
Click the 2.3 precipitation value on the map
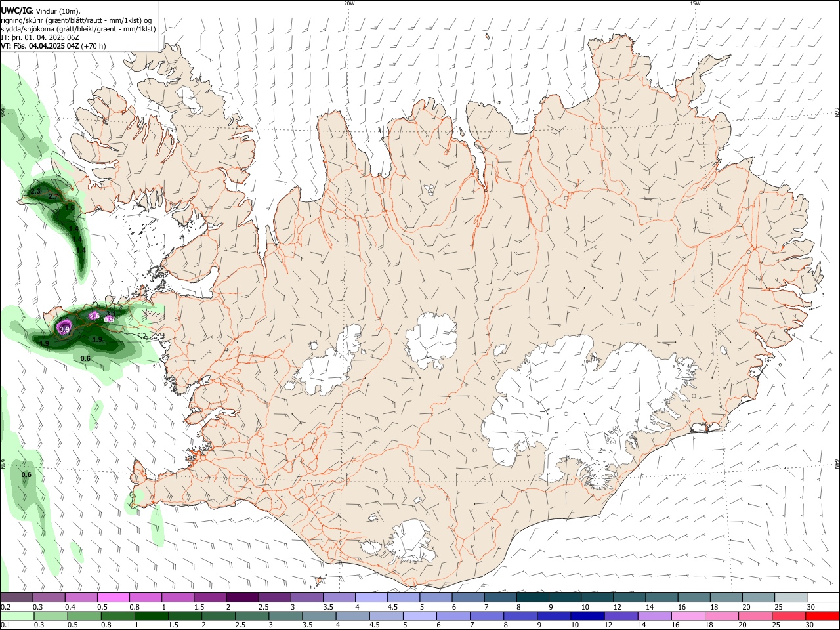coord(35,192)
